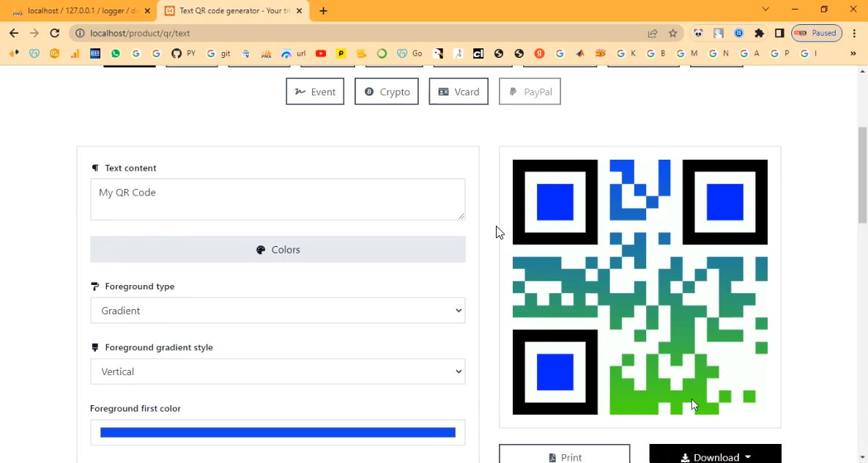Open the Google N bookmark
This screenshot has height=463, width=868.
(719, 53)
